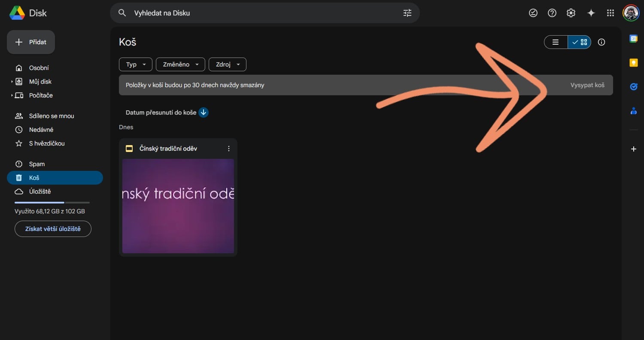Click the Čínský tradiční oděv file name
Screen dimensions: 644x340
pos(168,149)
